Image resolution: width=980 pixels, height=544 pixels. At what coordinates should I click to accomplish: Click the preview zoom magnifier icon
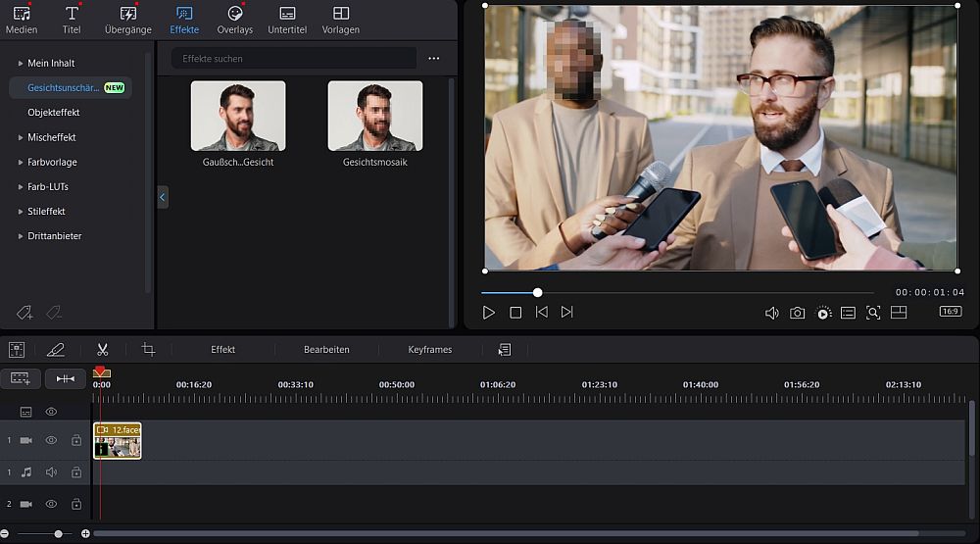[873, 313]
